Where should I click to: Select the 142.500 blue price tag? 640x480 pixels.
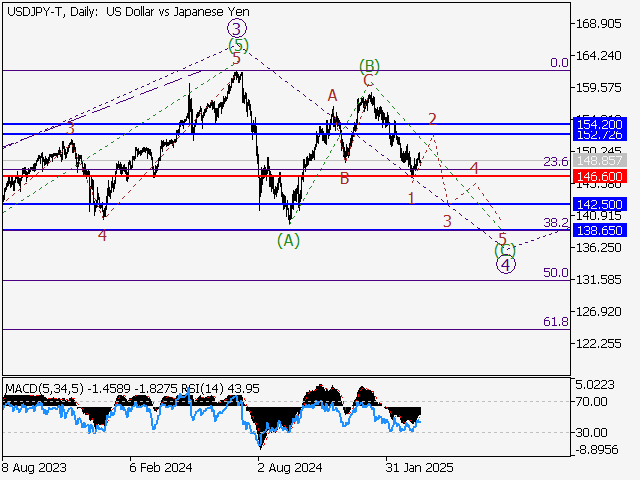click(x=601, y=204)
